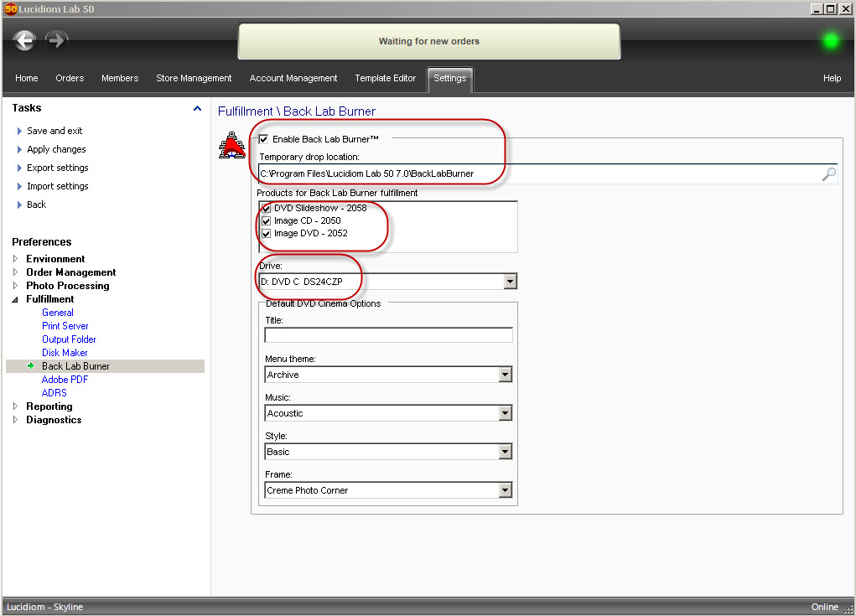Open Disk Maker settings
Viewport: 856px width, 616px height.
pyautogui.click(x=65, y=353)
